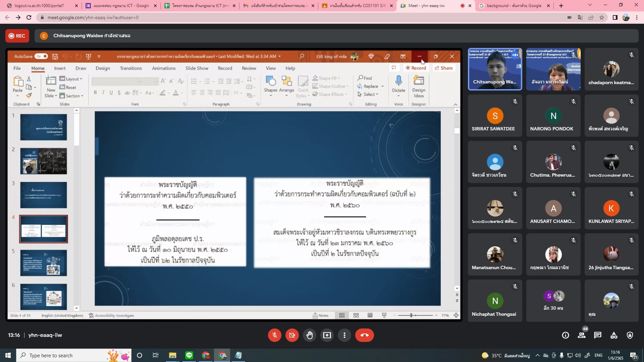This screenshot has height=362, width=644.
Task: Click the Share button in PowerPoint
Action: tap(443, 68)
